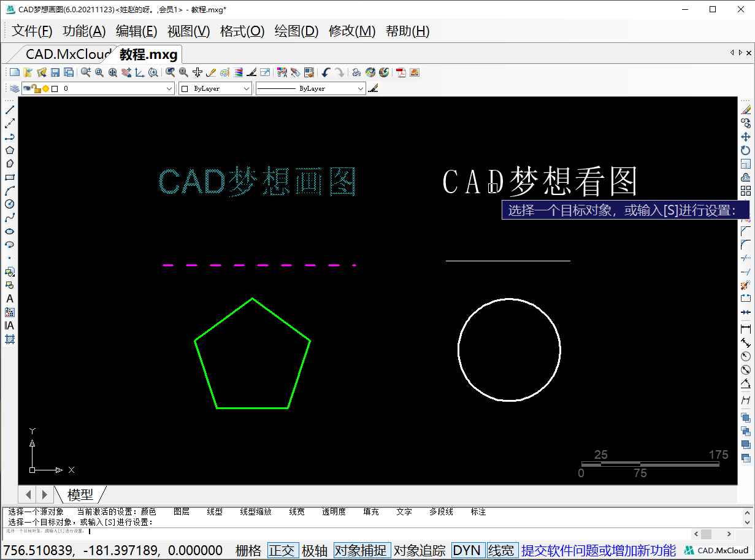Toggle the 线宽 lineweight display
Viewport: 755px width, 560px height.
pos(501,550)
